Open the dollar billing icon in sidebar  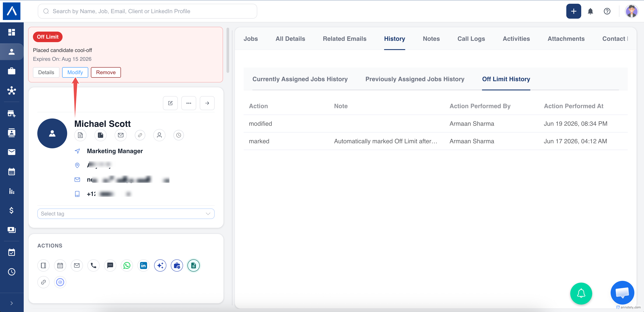[11, 210]
